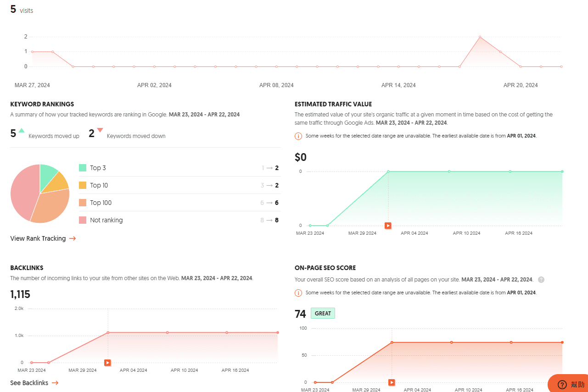
Task: Click the GREAT score badge
Action: (x=323, y=314)
